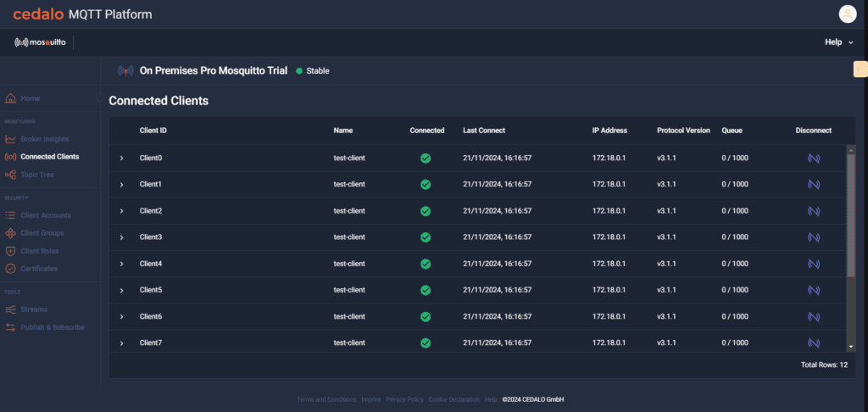Screen dimensions: 868x412
Task: Click the green connected checkmark for Client0
Action: 426,159
